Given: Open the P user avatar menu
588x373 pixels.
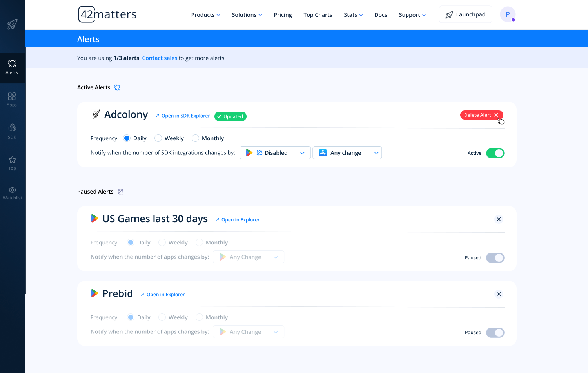Looking at the screenshot, I should [x=508, y=14].
